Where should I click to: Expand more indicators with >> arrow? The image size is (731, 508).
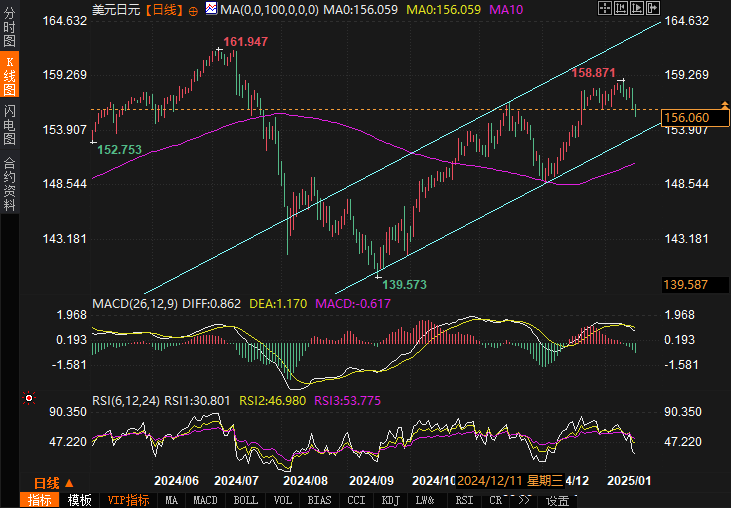coord(524,500)
